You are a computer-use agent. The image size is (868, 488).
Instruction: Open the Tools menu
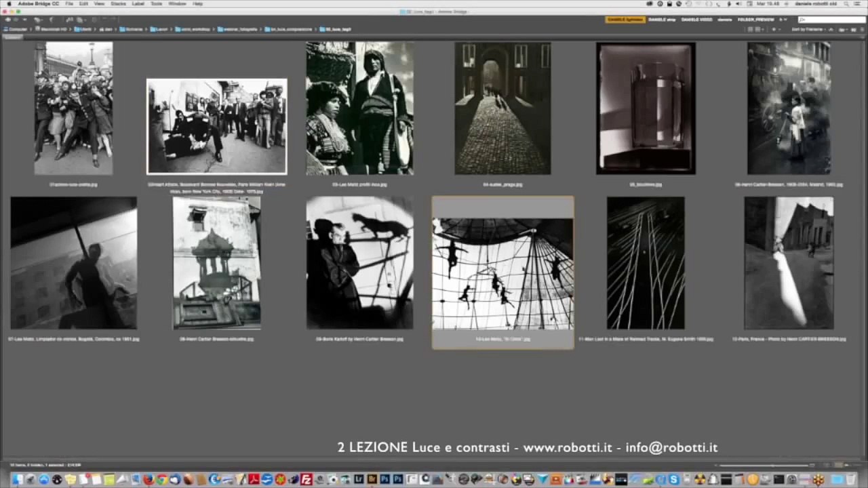tap(157, 3)
